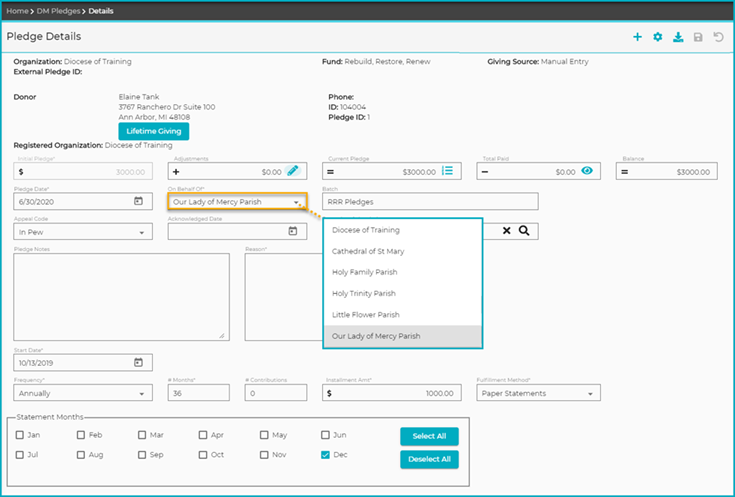Click the Start Date 10/13/2019 field
This screenshot has height=497, width=735.
pos(83,362)
